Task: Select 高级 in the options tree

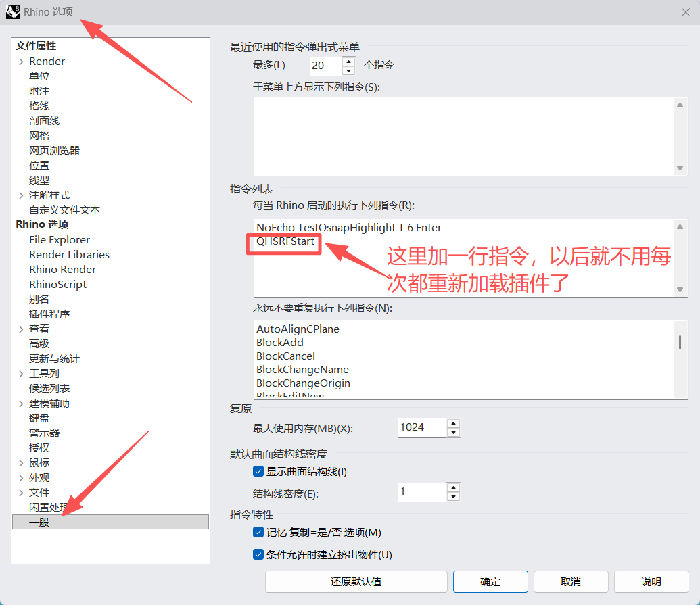Action: [x=39, y=344]
